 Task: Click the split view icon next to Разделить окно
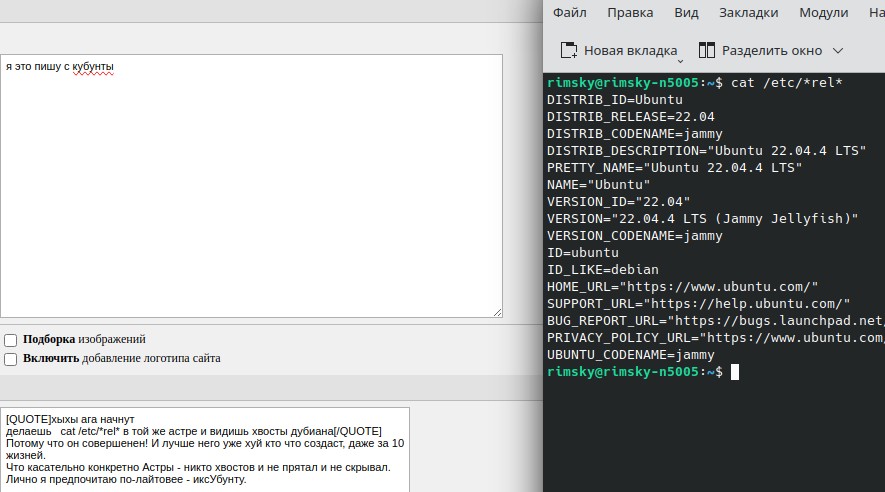point(707,50)
